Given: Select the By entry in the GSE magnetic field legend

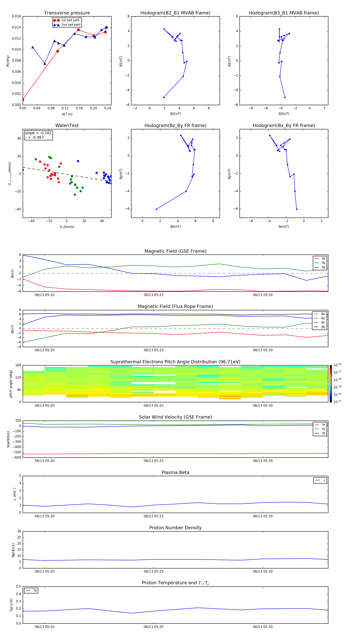Looking at the screenshot, I should click(320, 263).
